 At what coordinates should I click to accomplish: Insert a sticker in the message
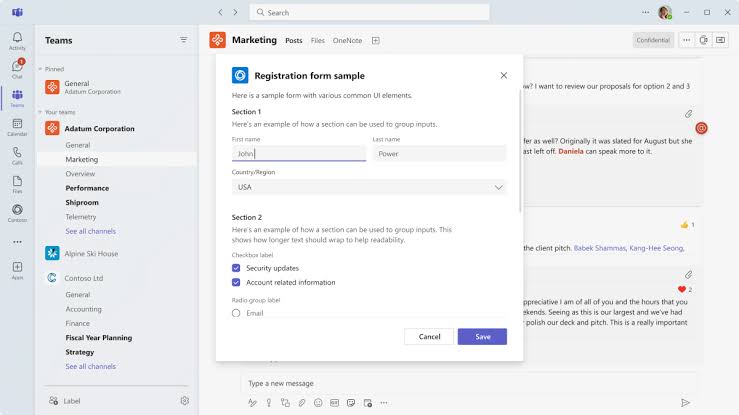[351, 402]
